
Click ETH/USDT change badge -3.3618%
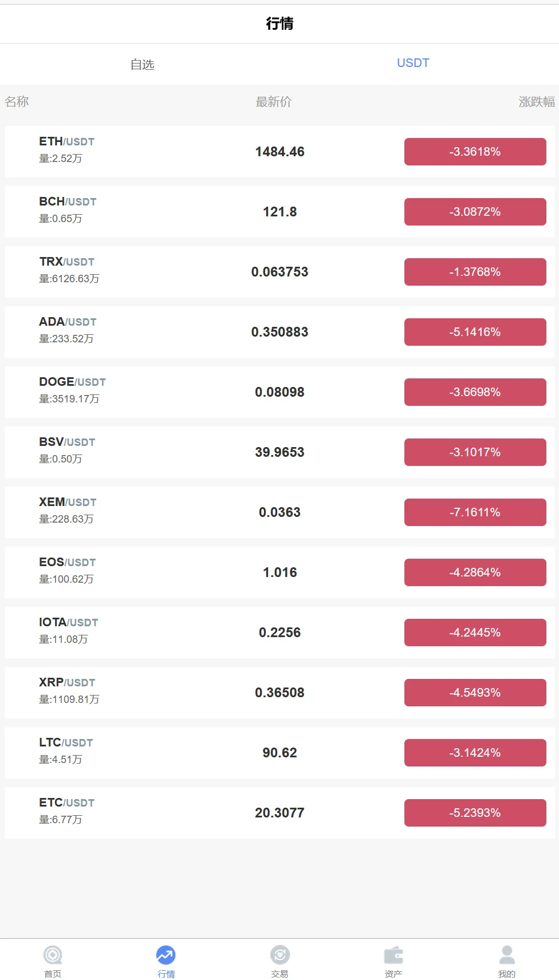coord(475,152)
